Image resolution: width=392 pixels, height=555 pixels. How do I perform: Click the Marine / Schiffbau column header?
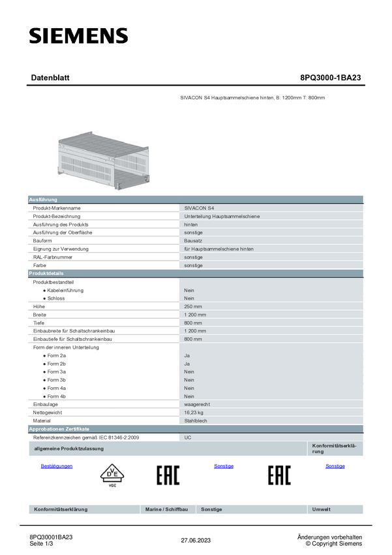(168, 509)
